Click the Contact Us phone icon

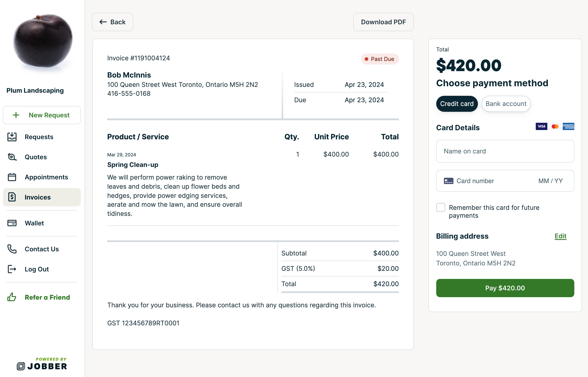pos(12,249)
